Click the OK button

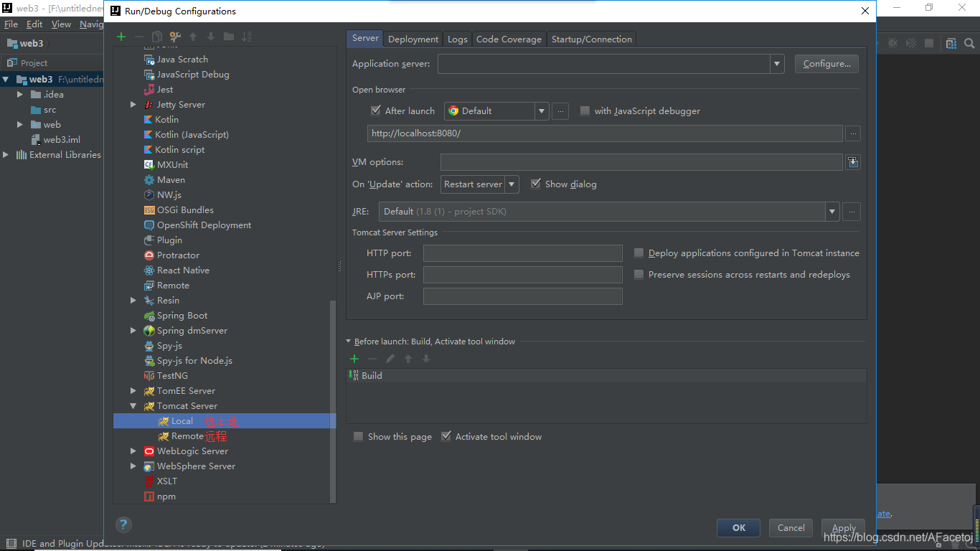click(739, 527)
